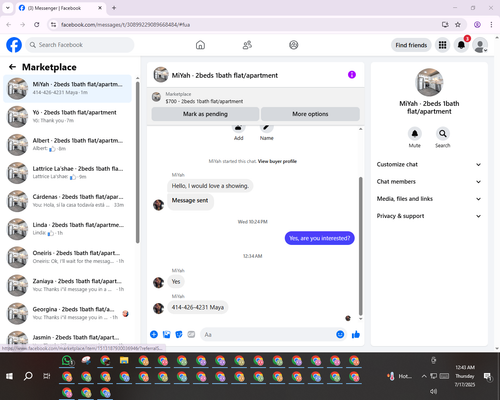The height and width of the screenshot is (400, 500).
Task: Reload the page in Chrome
Action: coord(37,24)
